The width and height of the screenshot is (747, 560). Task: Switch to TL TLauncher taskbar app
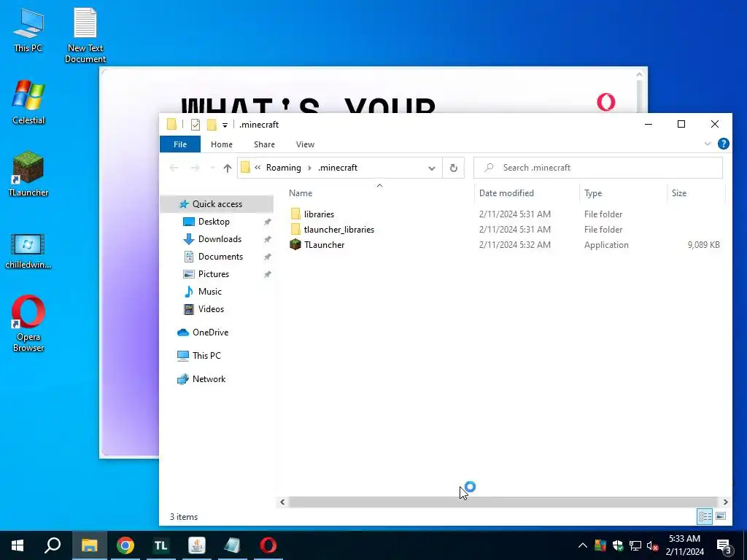(x=161, y=545)
